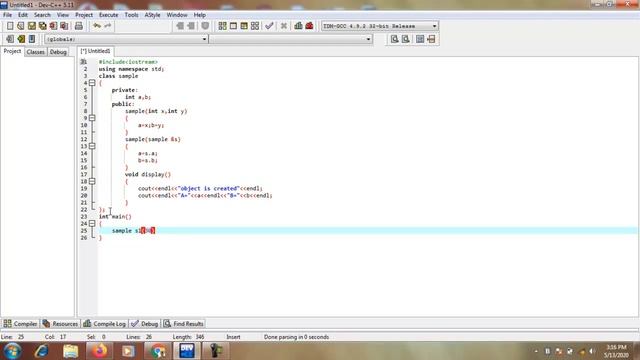Click the gray indent toolbar icon
This screenshot has height=360, width=640.
click(191, 26)
